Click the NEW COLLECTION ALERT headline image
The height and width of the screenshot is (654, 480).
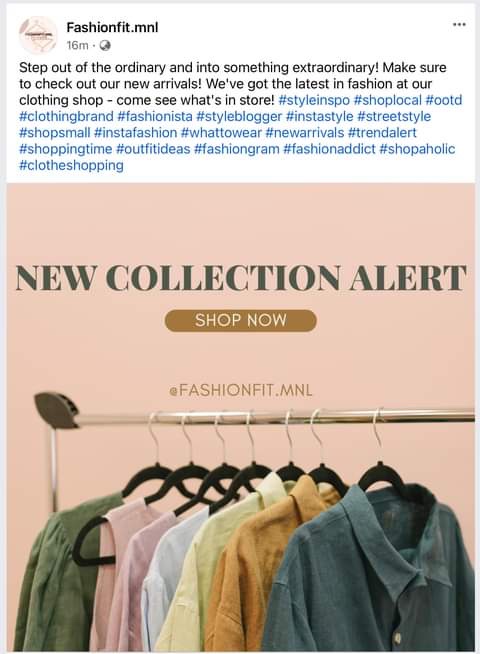coord(241,278)
